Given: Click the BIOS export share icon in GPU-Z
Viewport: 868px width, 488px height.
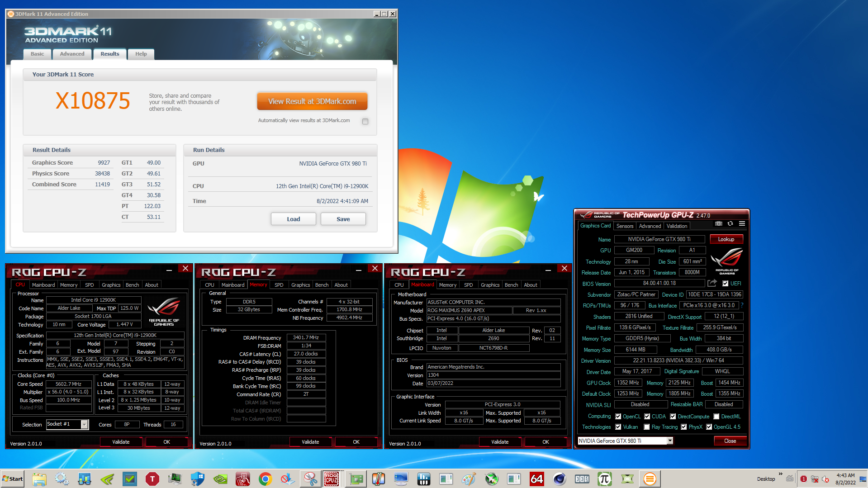Looking at the screenshot, I should pos(712,283).
